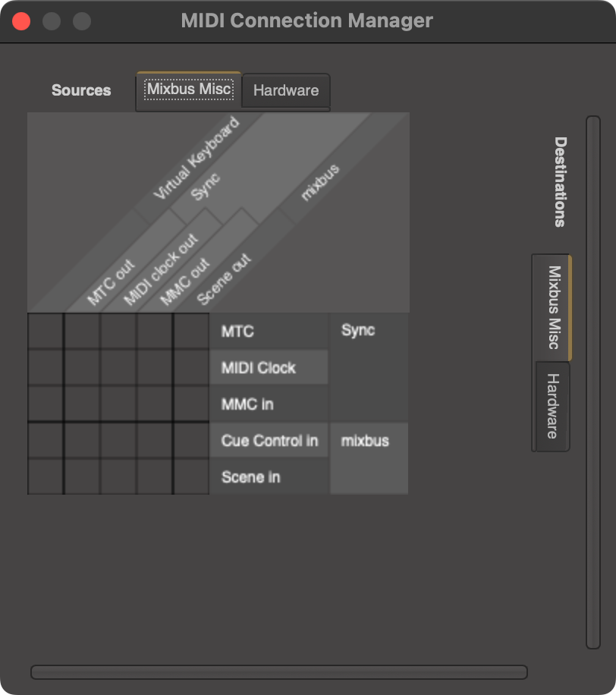Viewport: 616px width, 695px height.
Task: Click the MTC out column header
Action: [110, 282]
